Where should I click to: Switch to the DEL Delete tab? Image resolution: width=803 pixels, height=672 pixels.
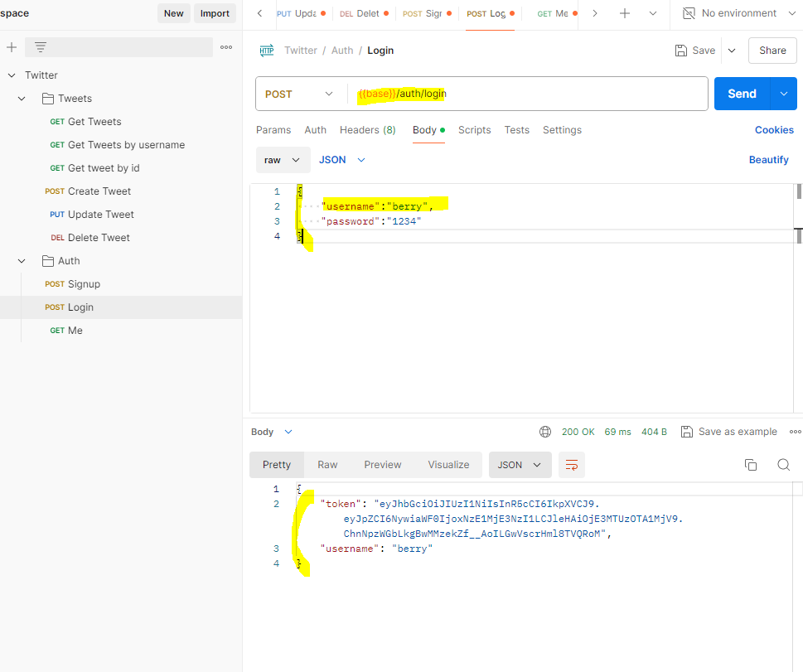364,14
